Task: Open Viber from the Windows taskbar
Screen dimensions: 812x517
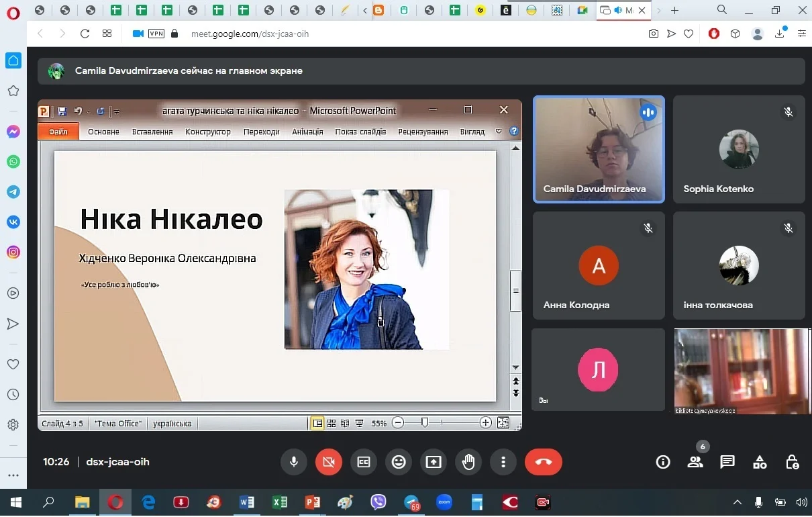Action: coord(378,502)
